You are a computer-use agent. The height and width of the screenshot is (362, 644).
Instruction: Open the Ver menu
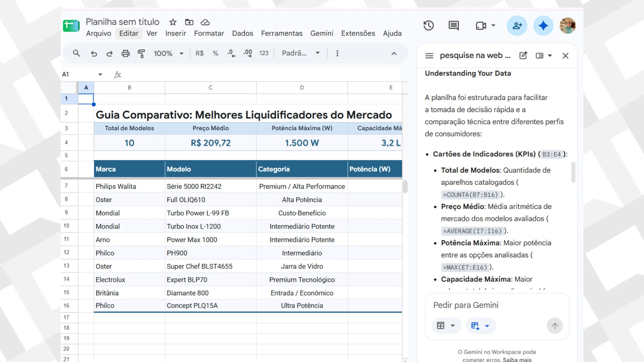pyautogui.click(x=152, y=34)
